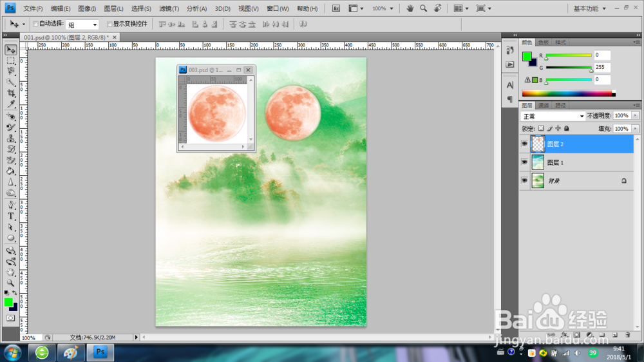Open the 图像(I) menu
Screen dimensions: 644x362
[87, 8]
